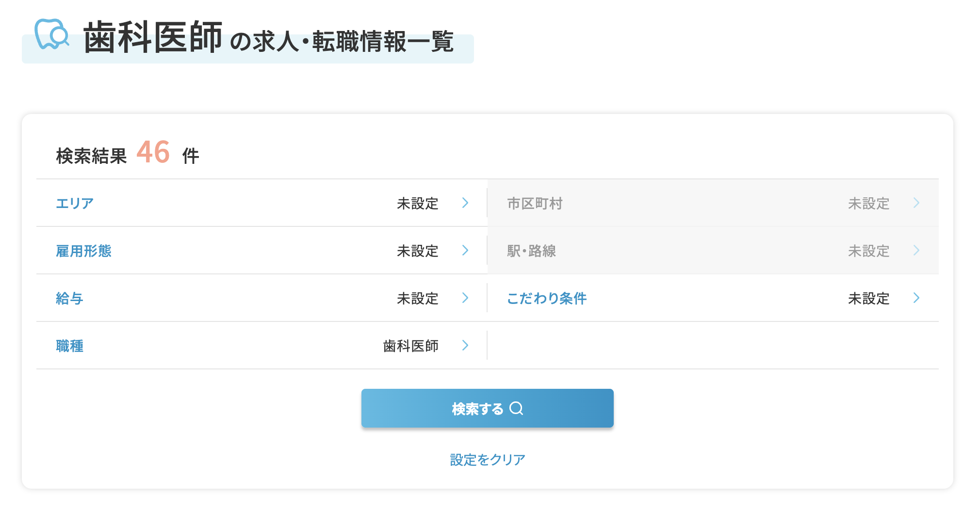Image resolution: width=980 pixels, height=510 pixels.
Task: Click the magnifier icon on 検索する button
Action: point(517,409)
